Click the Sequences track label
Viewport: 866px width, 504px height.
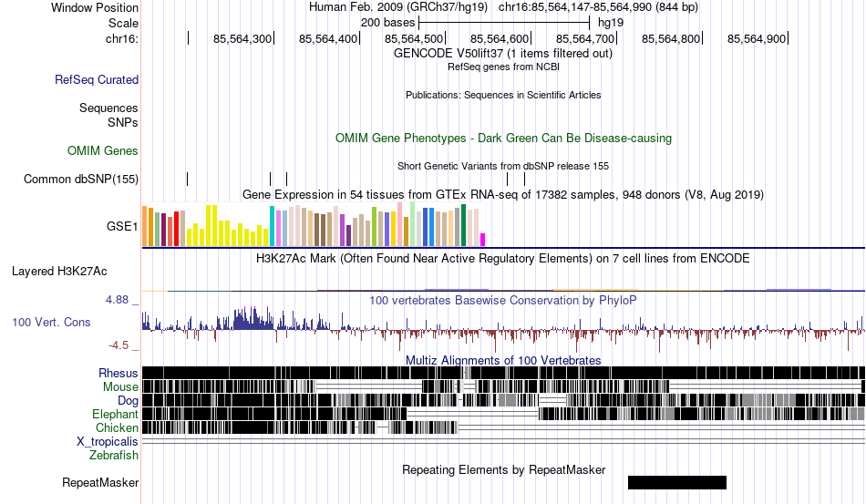tap(108, 108)
